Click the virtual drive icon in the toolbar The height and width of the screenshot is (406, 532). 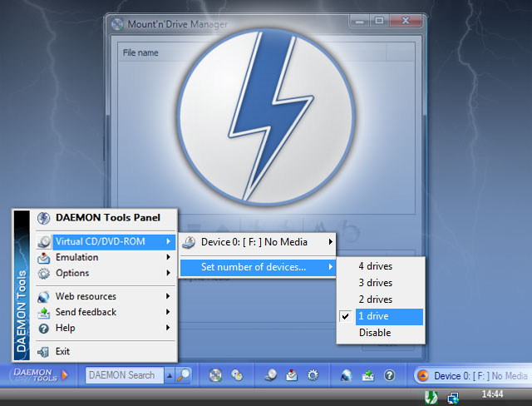271,375
